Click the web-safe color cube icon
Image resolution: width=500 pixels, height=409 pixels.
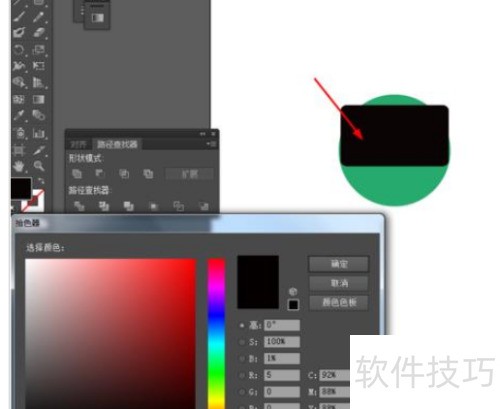tap(293, 292)
